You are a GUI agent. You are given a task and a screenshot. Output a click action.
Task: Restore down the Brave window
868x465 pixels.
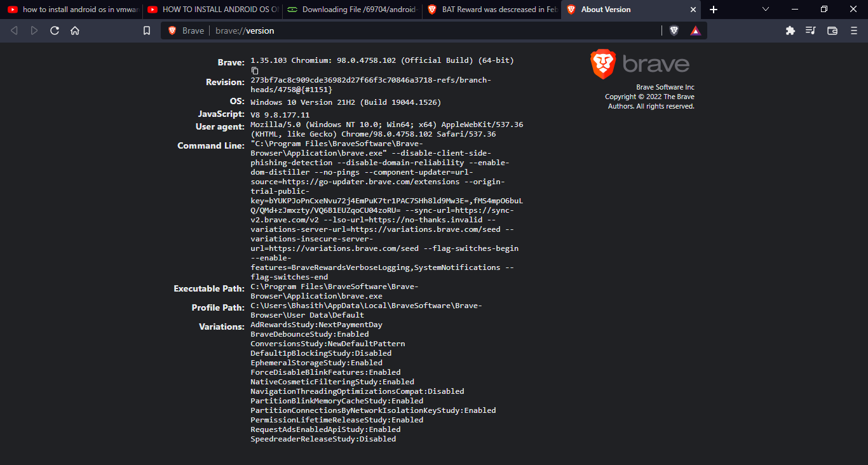824,10
